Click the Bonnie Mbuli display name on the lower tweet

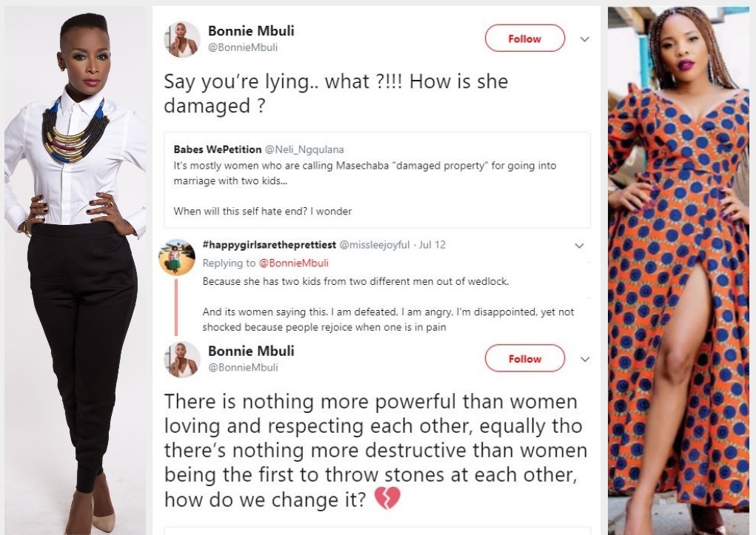(x=251, y=351)
